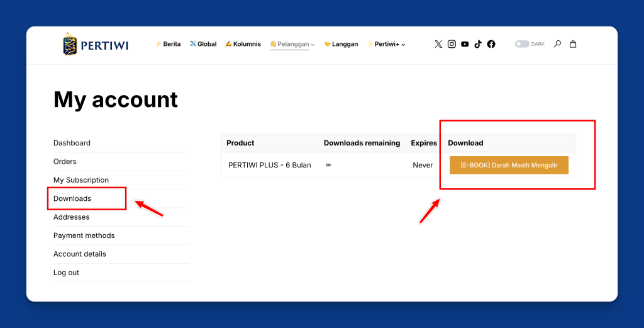Click the search magnifier icon
644x328 pixels.
pos(557,44)
